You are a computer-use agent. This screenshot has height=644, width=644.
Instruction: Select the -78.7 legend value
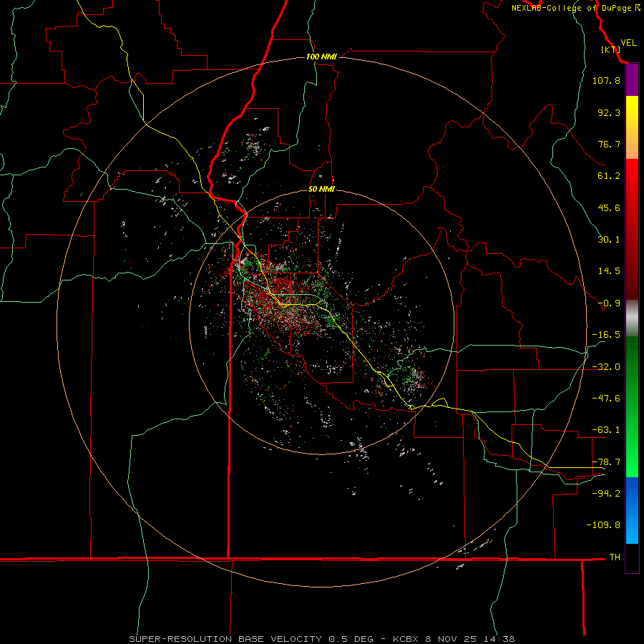(606, 462)
